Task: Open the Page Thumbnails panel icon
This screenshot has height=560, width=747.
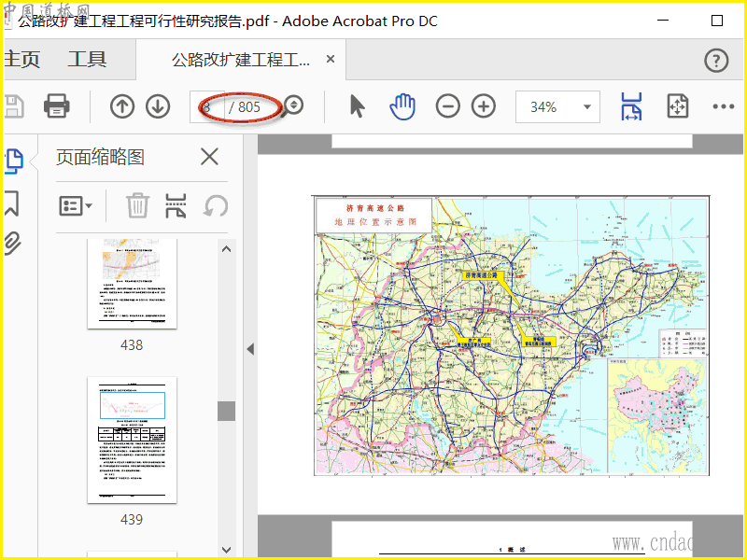Action: (x=14, y=161)
